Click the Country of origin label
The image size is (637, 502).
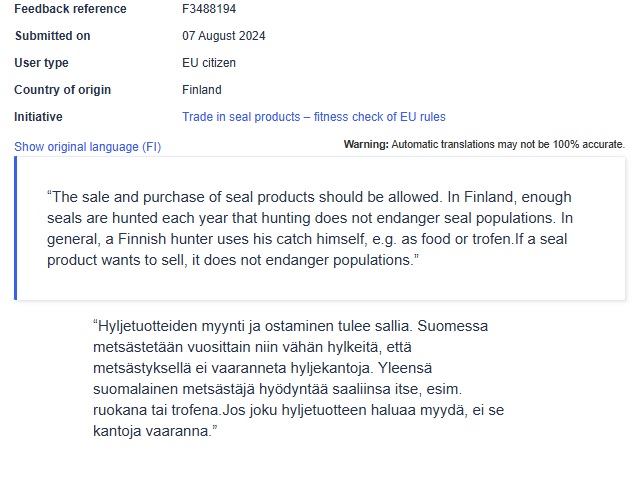click(x=62, y=90)
